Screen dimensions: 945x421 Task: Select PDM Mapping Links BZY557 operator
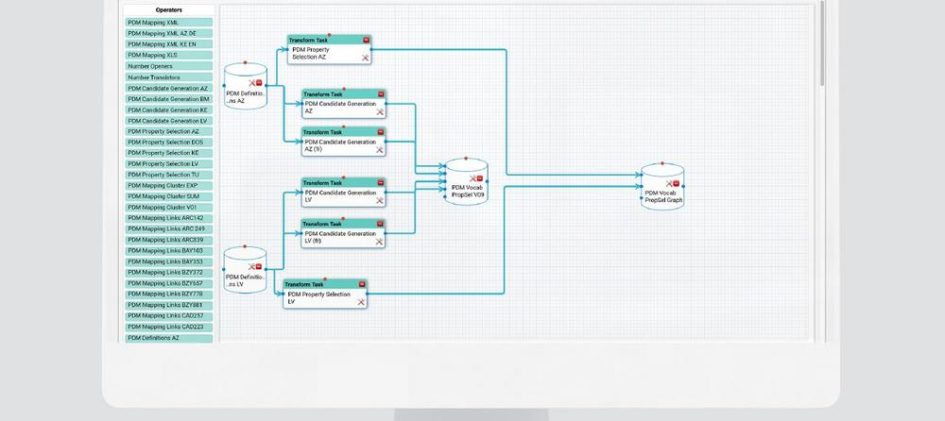coord(168,283)
